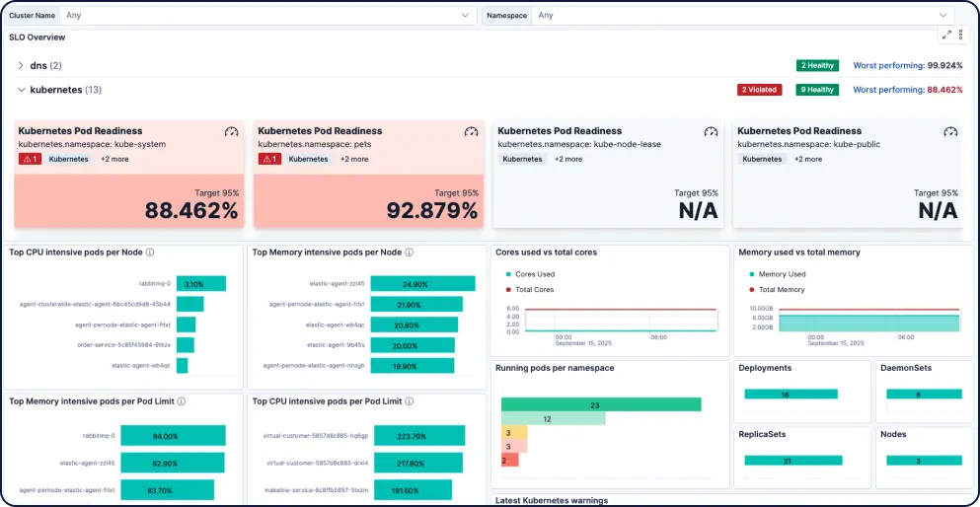980x507 pixels.
Task: Click the gauge icon on kube-system SLO card
Action: [x=232, y=132]
